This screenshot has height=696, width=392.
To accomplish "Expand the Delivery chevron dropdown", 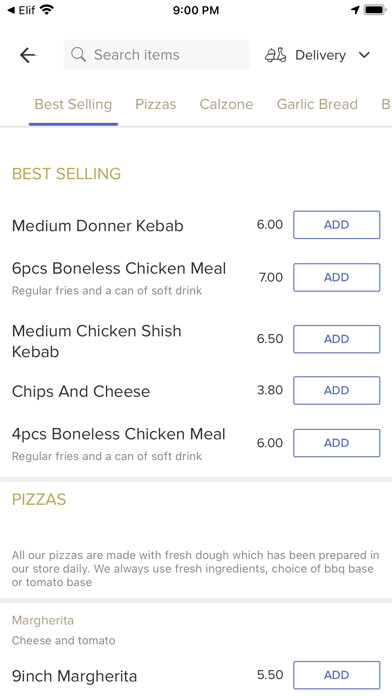I will [x=364, y=55].
